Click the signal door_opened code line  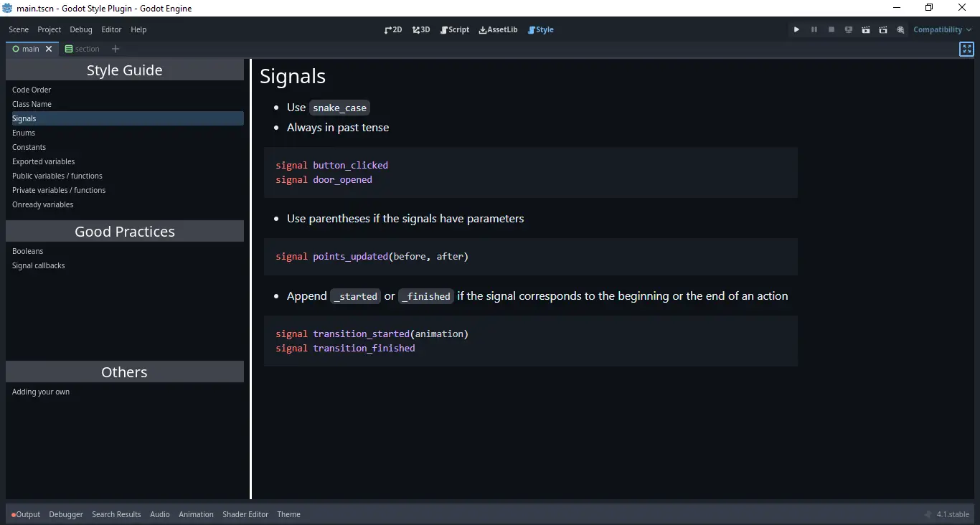(x=324, y=179)
